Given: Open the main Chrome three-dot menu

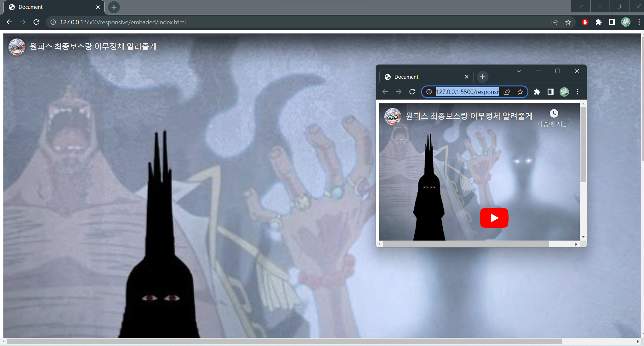Looking at the screenshot, I should pyautogui.click(x=639, y=22).
